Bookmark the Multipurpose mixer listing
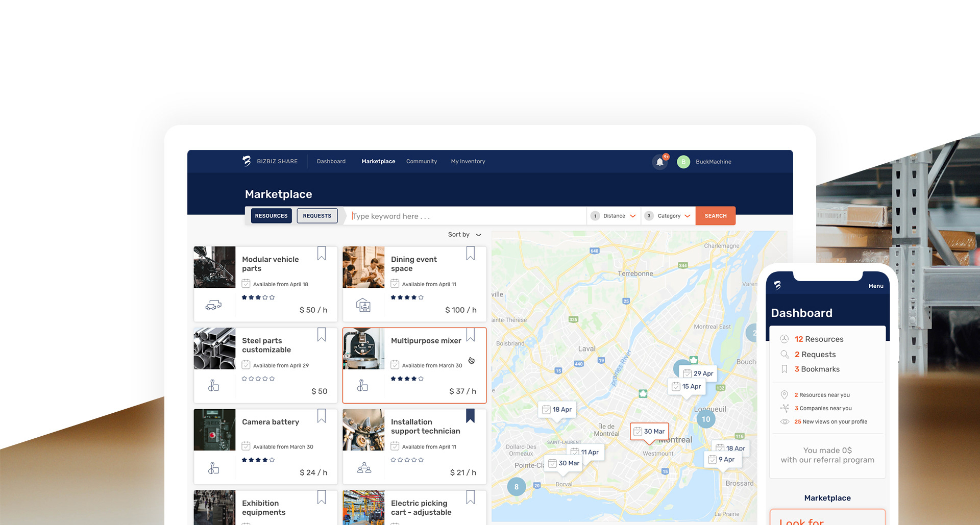This screenshot has height=525, width=980. 471,335
